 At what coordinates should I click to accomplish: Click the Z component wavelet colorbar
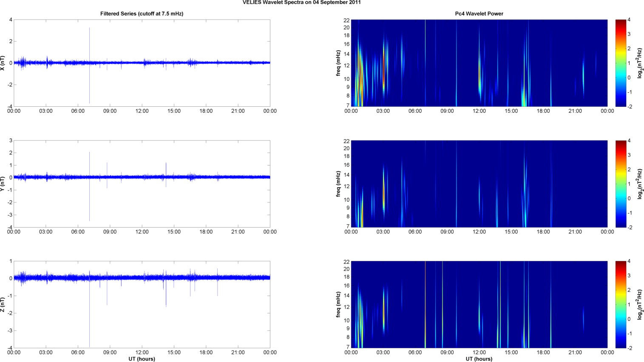(x=620, y=305)
